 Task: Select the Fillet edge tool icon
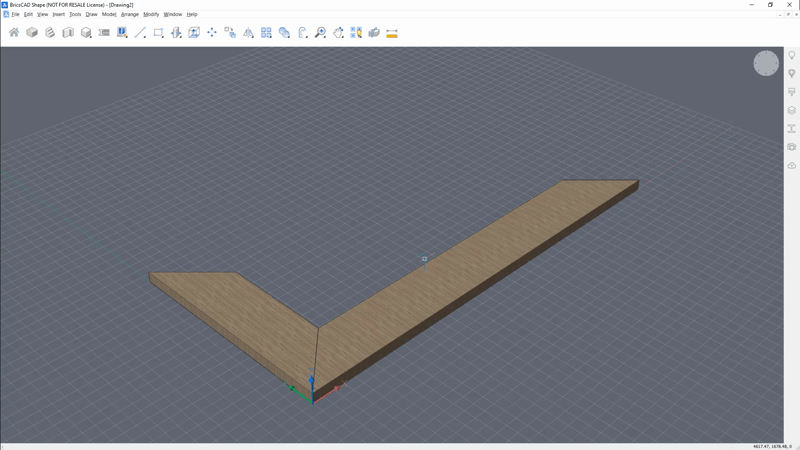pos(303,33)
